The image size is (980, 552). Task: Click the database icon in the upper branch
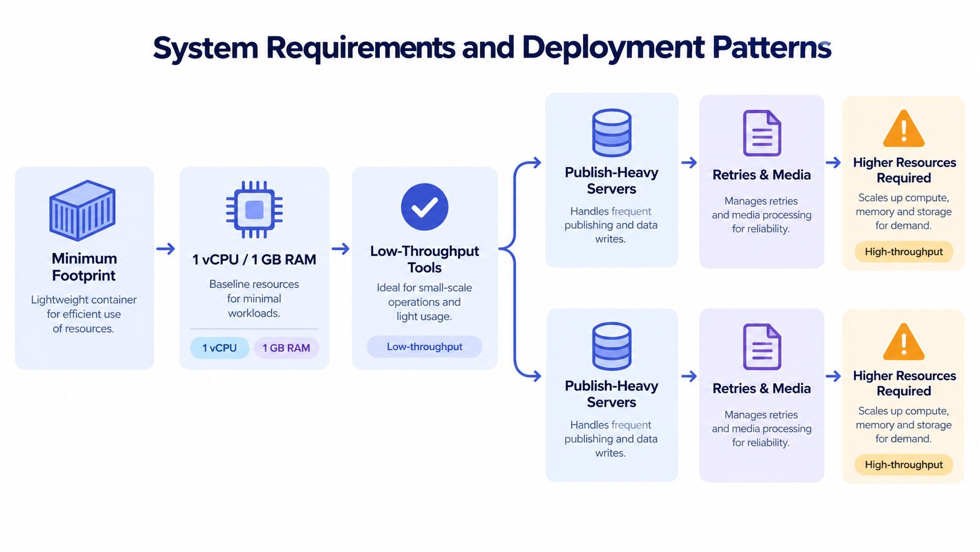[x=611, y=133]
